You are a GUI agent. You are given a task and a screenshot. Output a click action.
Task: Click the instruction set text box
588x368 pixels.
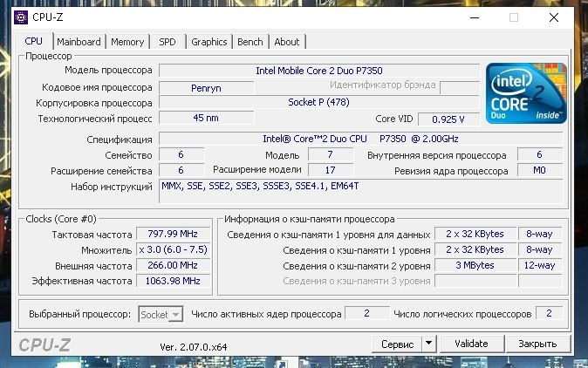[x=360, y=191]
